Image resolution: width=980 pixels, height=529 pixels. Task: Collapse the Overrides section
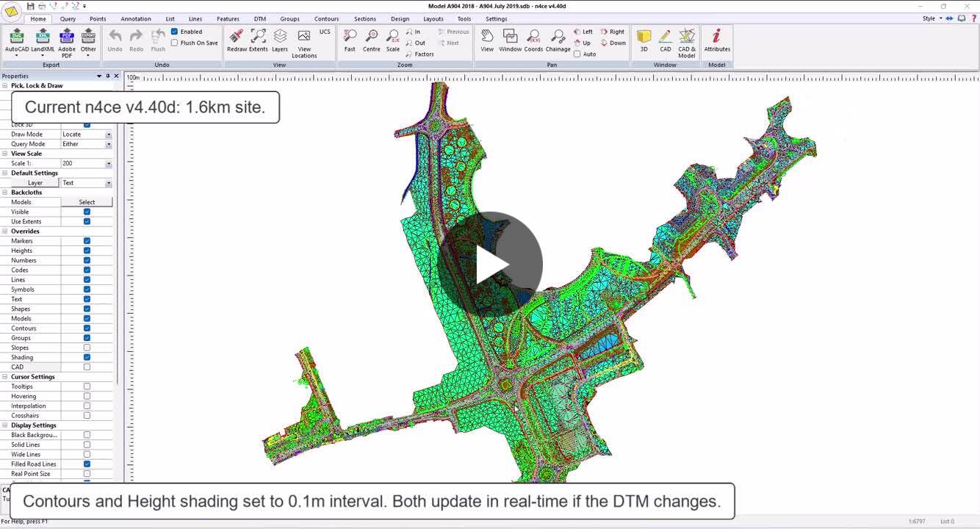(x=4, y=231)
